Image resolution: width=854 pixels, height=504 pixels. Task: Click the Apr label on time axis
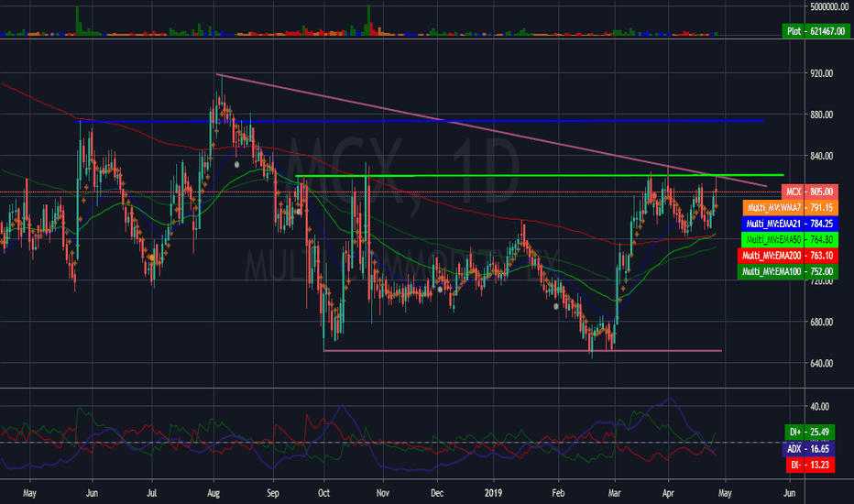(x=668, y=493)
